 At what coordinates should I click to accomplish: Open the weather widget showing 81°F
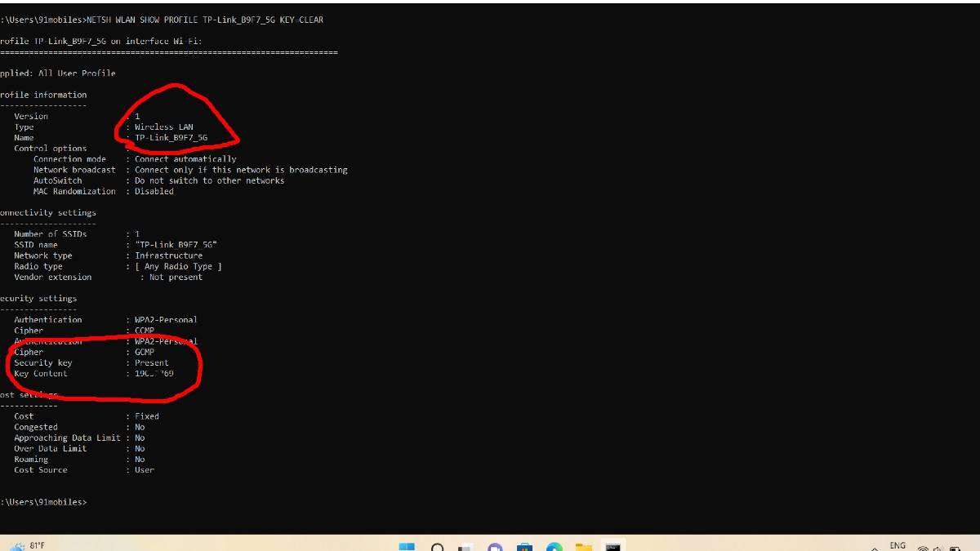click(x=27, y=545)
